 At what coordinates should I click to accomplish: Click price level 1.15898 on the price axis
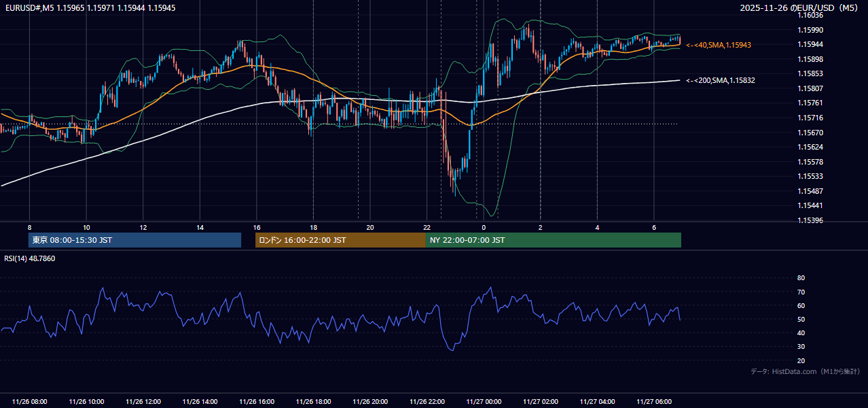(x=810, y=59)
